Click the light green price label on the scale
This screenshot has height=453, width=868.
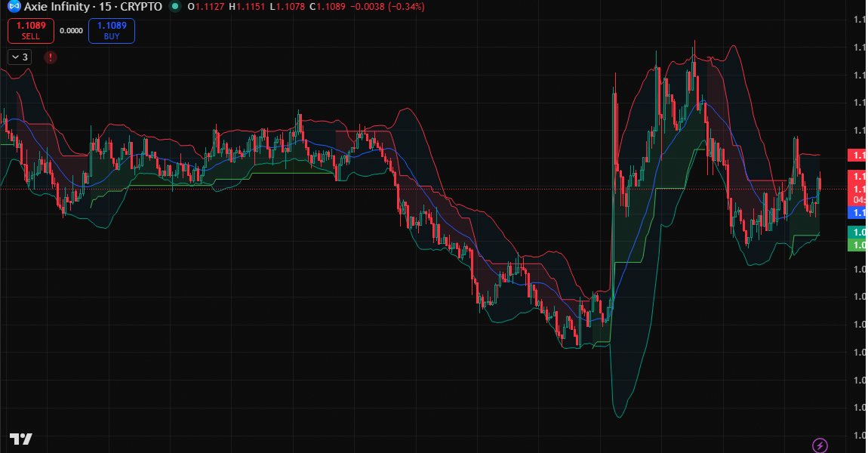tap(857, 245)
